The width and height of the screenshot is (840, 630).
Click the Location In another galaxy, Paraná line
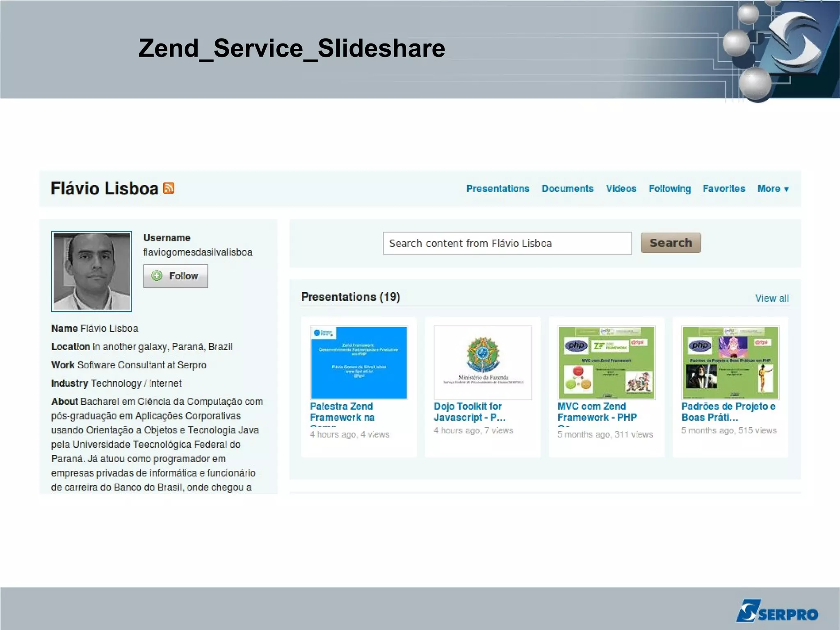[x=142, y=347]
